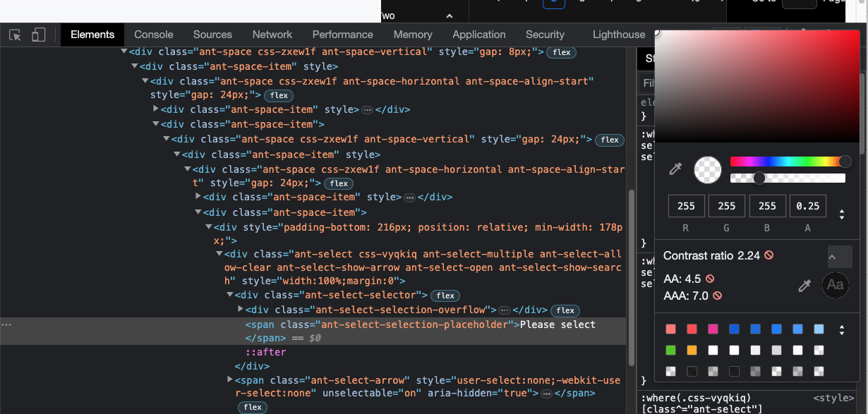
Task: Select the inspect element tool
Action: click(x=15, y=35)
